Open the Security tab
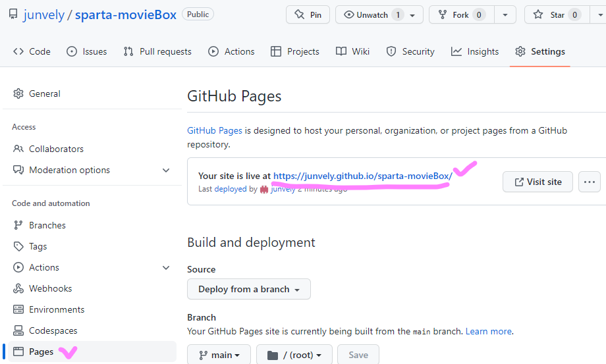 pos(410,51)
